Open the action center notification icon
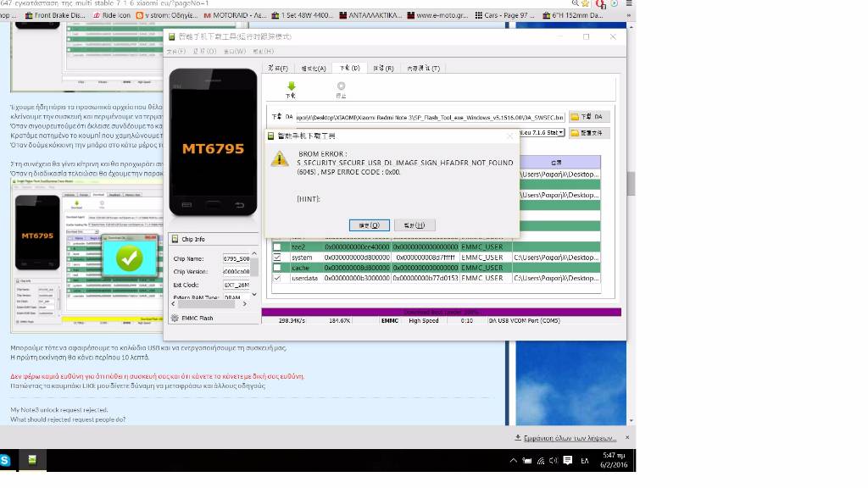The image size is (868, 488). (567, 461)
